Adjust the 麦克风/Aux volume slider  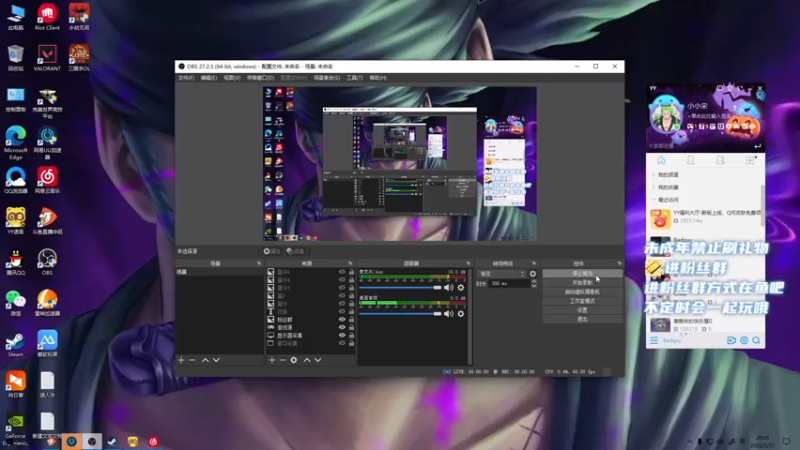pyautogui.click(x=400, y=288)
